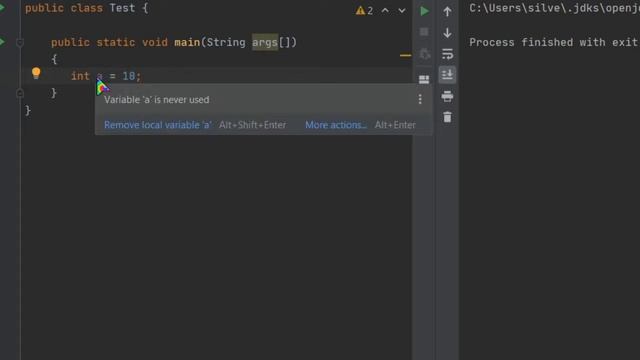The height and width of the screenshot is (360, 640).
Task: Click 'Remove local variable 'a'' link
Action: 158,125
